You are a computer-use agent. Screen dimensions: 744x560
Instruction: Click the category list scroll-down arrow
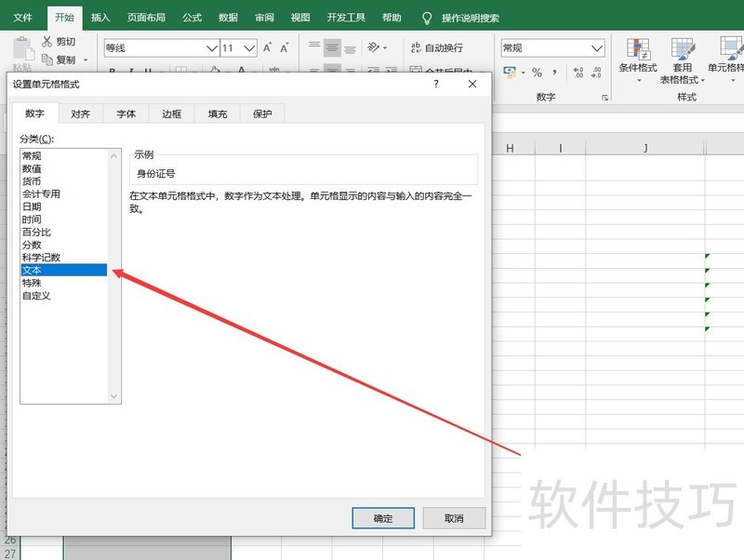click(x=114, y=396)
